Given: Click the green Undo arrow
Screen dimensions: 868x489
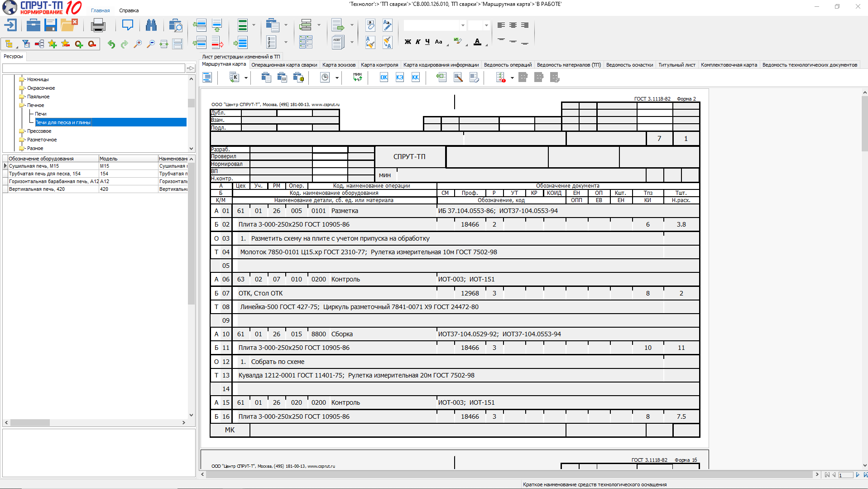Looking at the screenshot, I should pyautogui.click(x=111, y=44).
